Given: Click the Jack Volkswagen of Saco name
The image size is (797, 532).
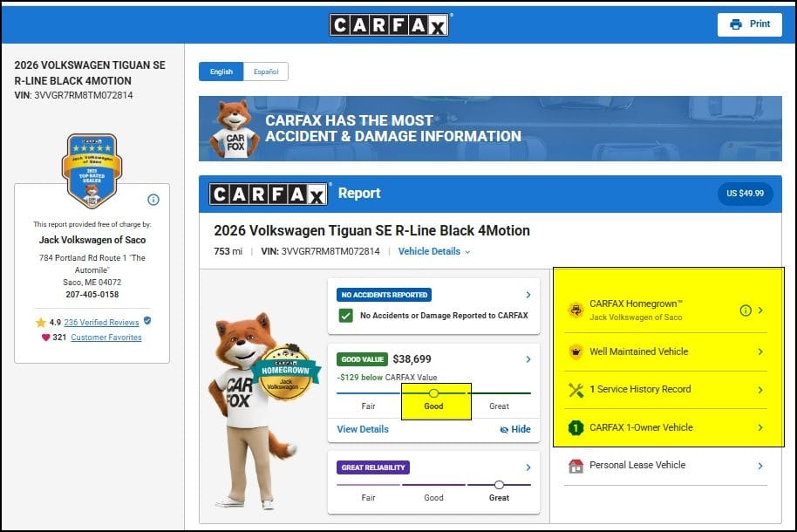Looking at the screenshot, I should point(92,240).
